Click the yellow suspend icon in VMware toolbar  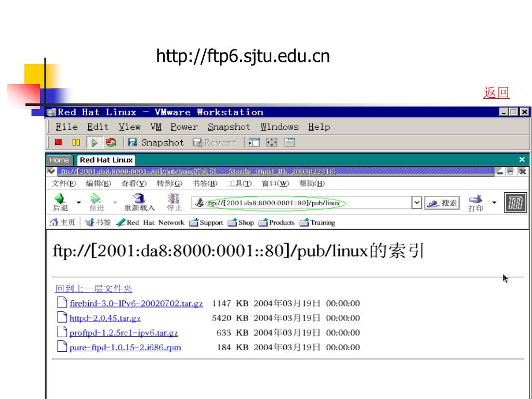click(76, 142)
